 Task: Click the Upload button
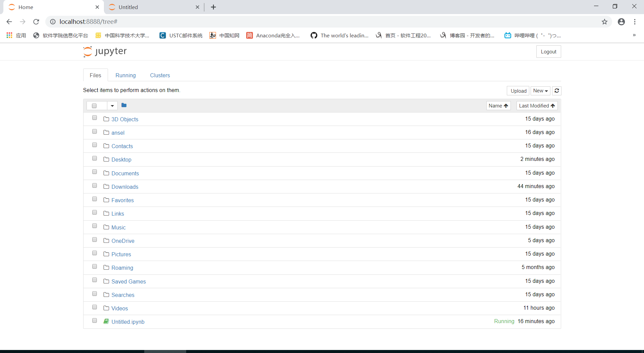pos(518,91)
